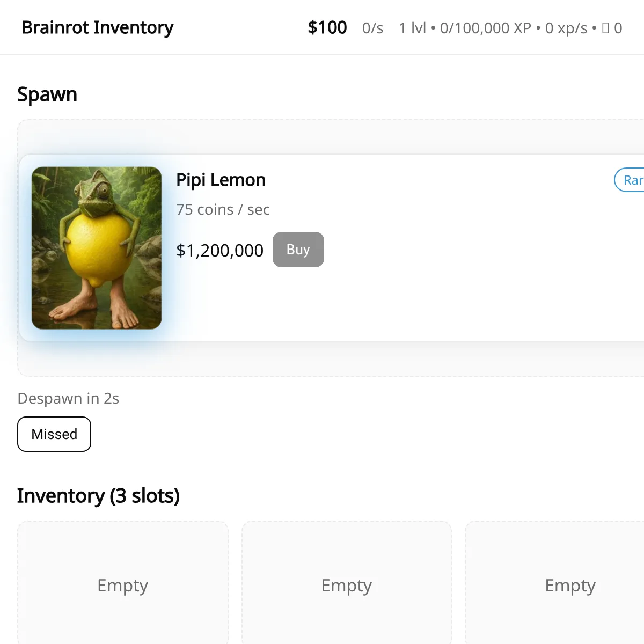Select the first Empty inventory slot

(123, 585)
